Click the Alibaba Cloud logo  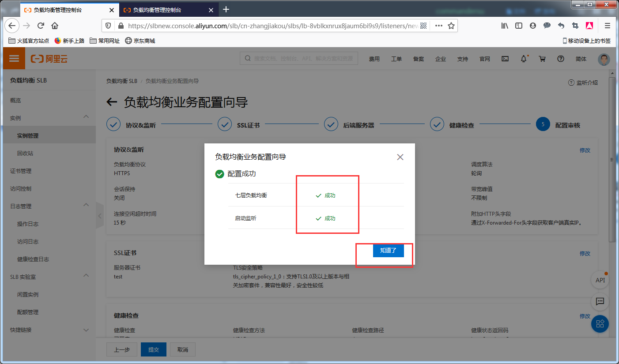click(x=49, y=58)
